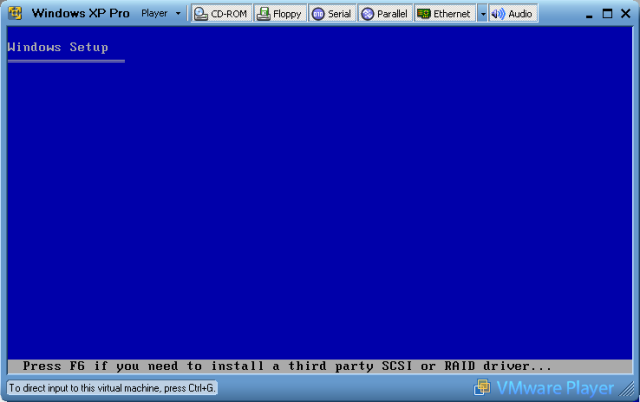The width and height of the screenshot is (640, 402).
Task: Click the 'Windows XP Pro' title text
Action: coord(80,13)
